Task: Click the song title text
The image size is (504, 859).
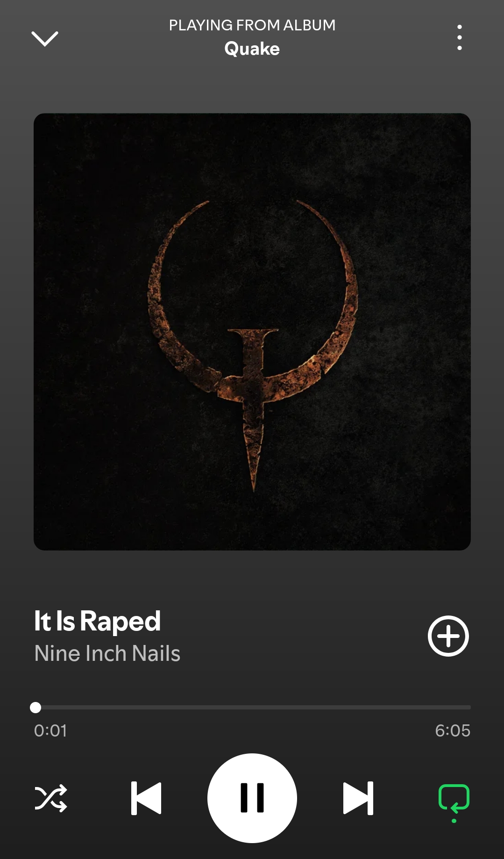Action: pyautogui.click(x=97, y=621)
